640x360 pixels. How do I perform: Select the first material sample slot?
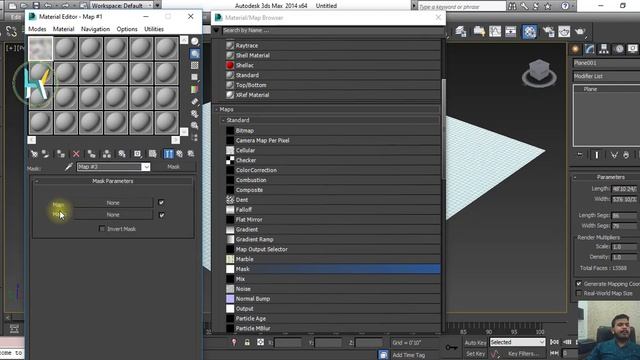tap(40, 48)
